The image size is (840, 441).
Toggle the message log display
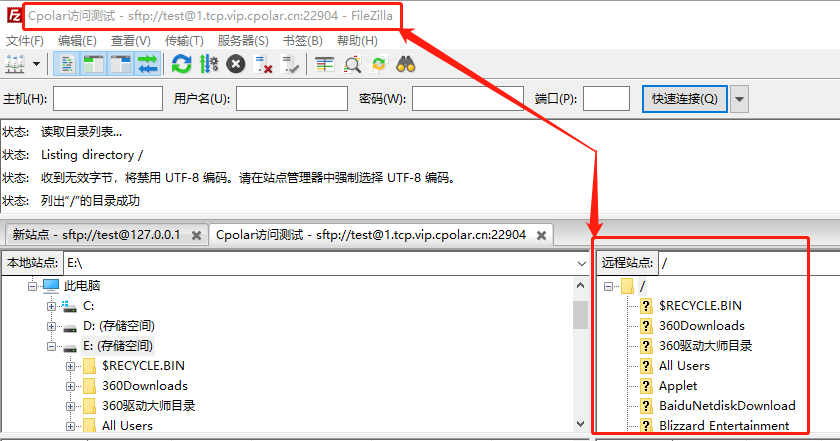coord(67,65)
